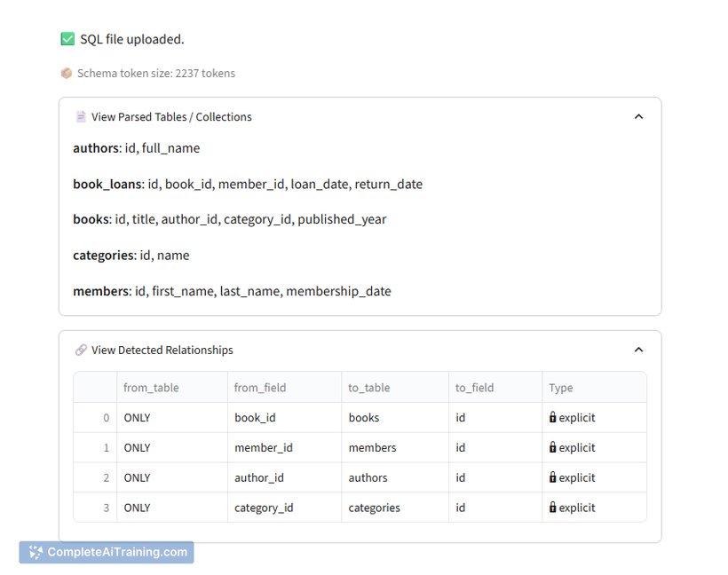This screenshot has height=575, width=728.
Task: Click the row index 1 cell
Action: point(95,447)
